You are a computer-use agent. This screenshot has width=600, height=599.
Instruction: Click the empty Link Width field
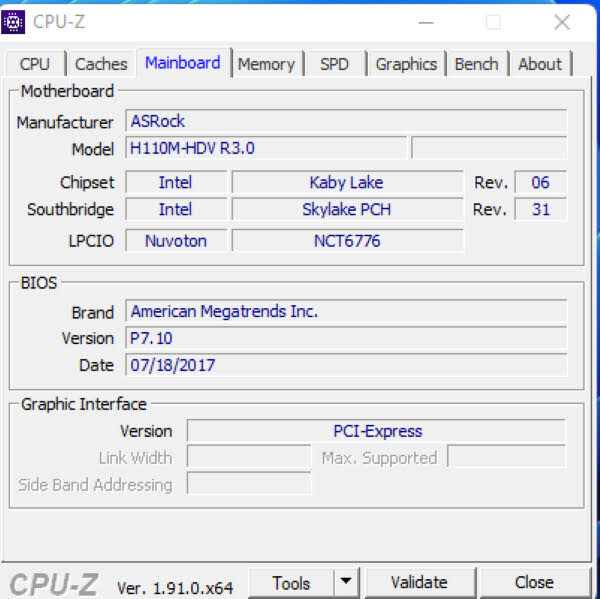pos(249,457)
